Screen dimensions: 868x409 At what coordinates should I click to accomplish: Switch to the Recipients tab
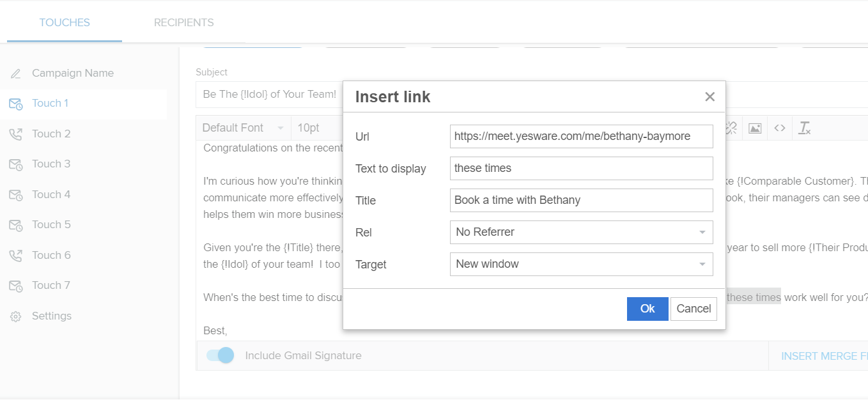[183, 22]
